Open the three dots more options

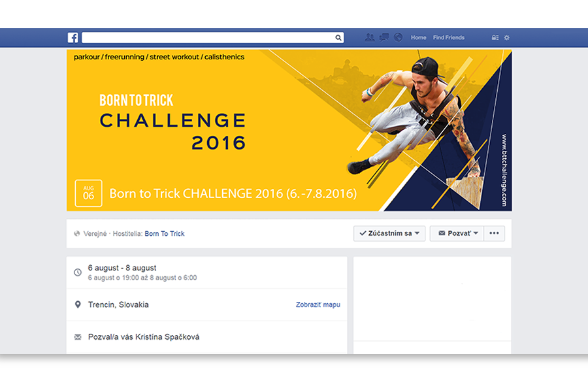click(x=495, y=233)
